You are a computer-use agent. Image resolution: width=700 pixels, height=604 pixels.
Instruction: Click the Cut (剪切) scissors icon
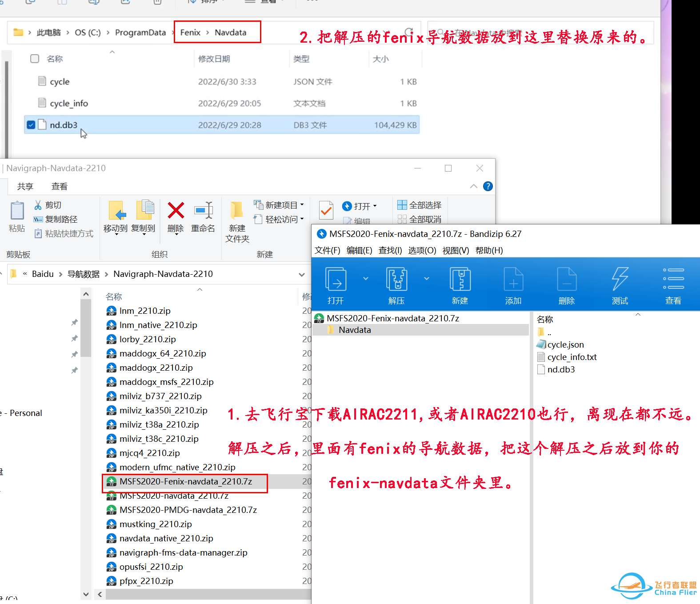point(38,205)
